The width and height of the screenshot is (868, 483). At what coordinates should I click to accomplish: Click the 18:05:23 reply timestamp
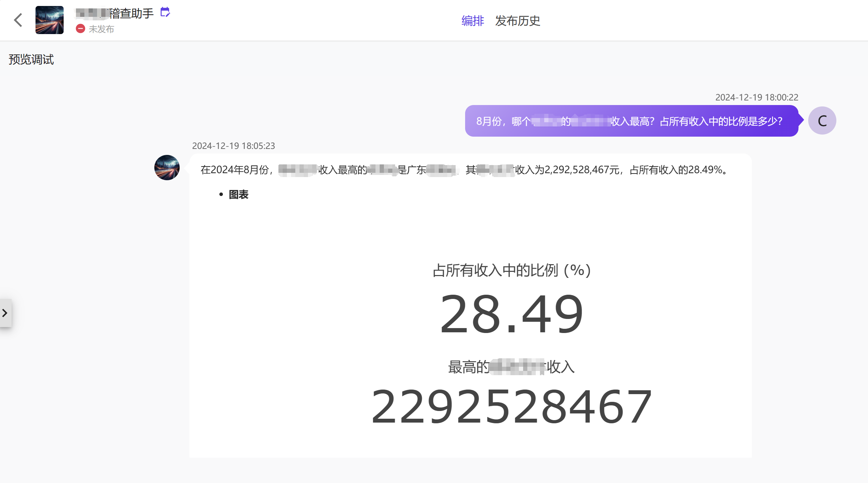233,146
